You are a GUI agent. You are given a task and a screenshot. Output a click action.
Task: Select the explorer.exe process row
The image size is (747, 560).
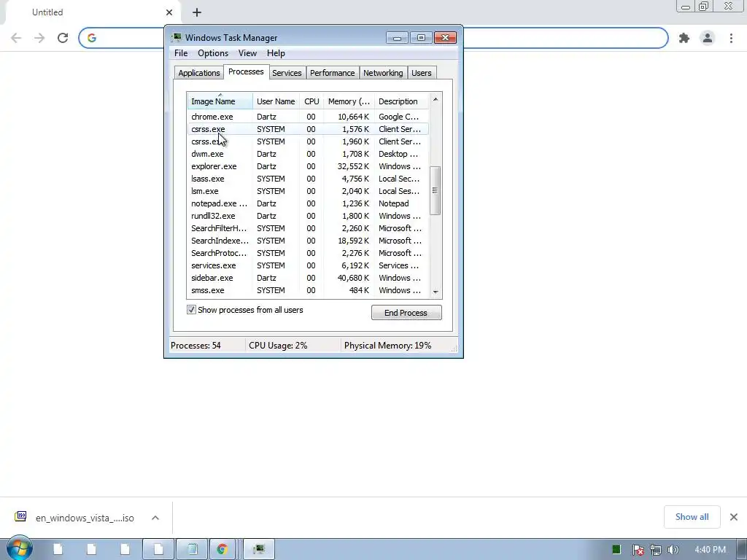308,166
